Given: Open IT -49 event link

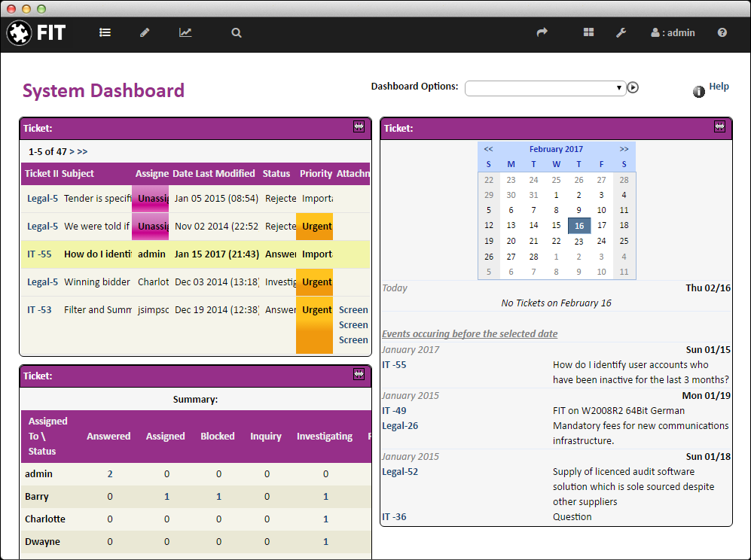Looking at the screenshot, I should pyautogui.click(x=394, y=411).
